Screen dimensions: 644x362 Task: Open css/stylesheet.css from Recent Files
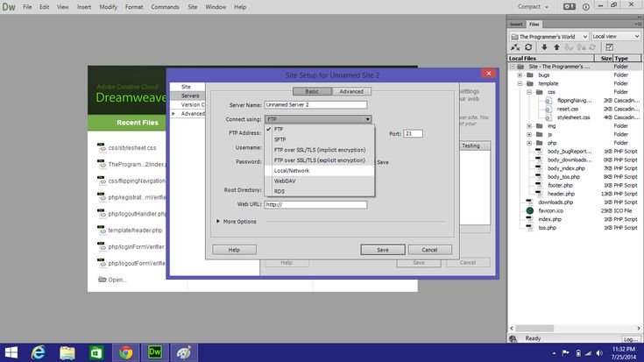(x=132, y=147)
